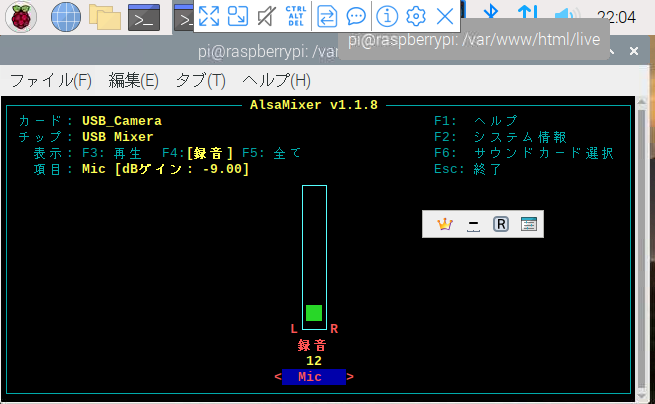Open the タブ(T) menu
This screenshot has width=655, height=404.
(201, 80)
